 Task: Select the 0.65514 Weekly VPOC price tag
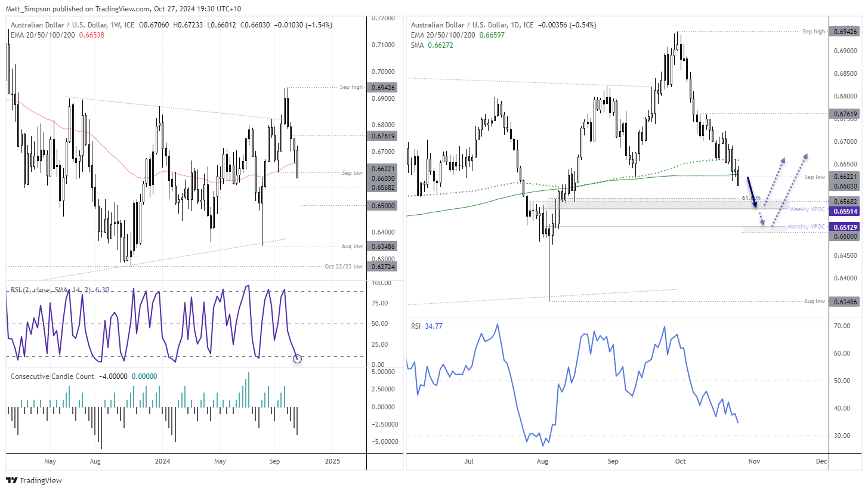tap(844, 211)
